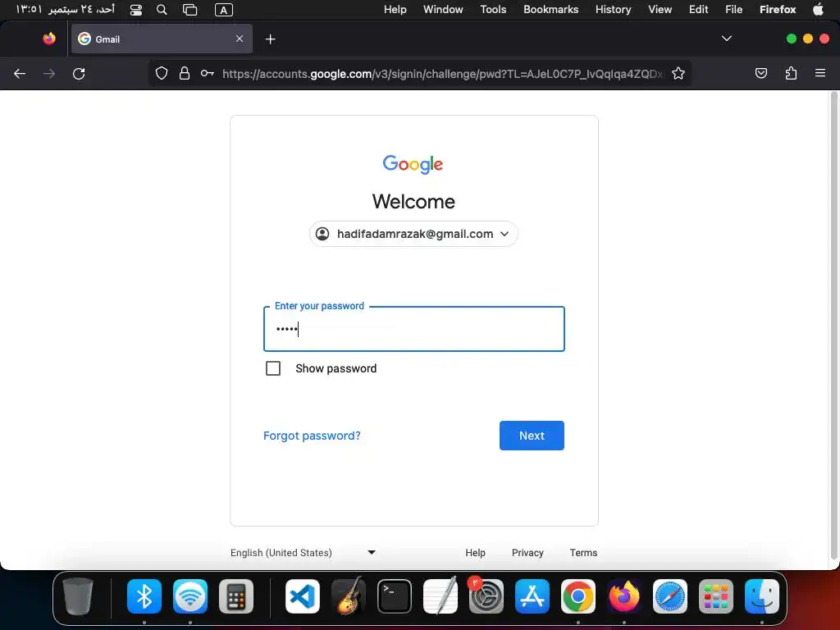Screen dimensions: 840x630
Task: Open the Edit menu
Action: click(699, 9)
